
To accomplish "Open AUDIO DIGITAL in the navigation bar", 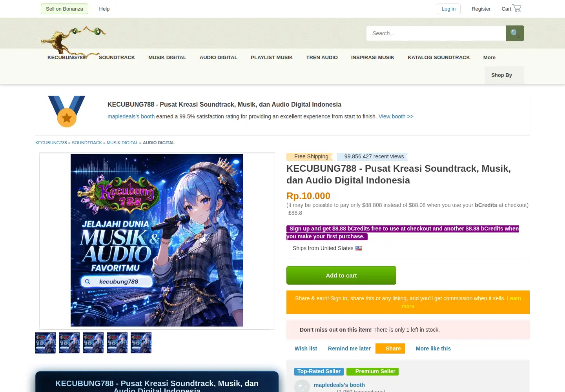I will 219,57.
